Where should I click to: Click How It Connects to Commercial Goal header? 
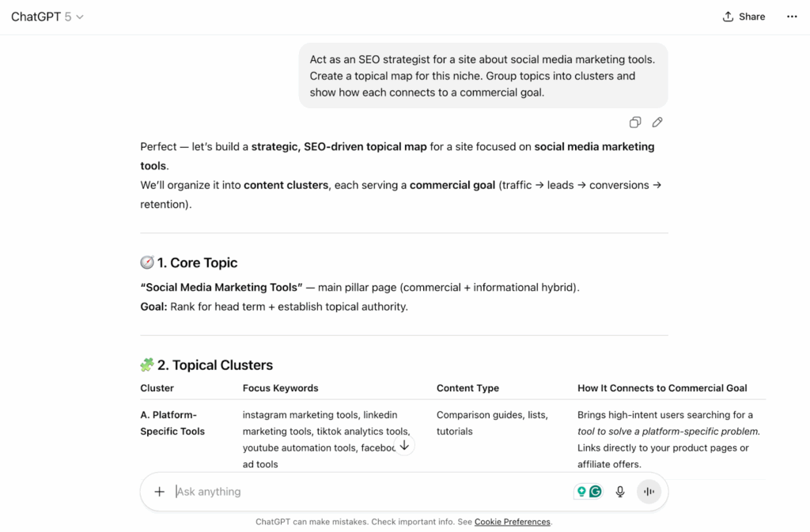pyautogui.click(x=662, y=388)
